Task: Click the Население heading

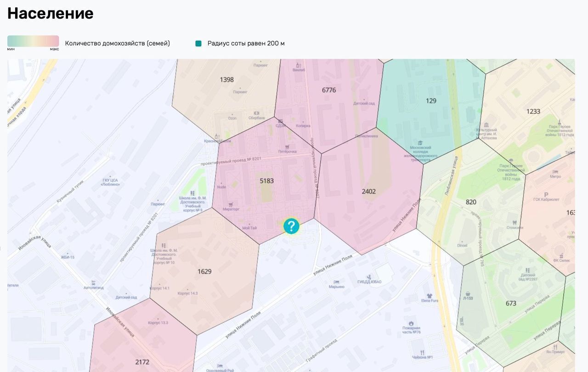Action: pos(51,13)
